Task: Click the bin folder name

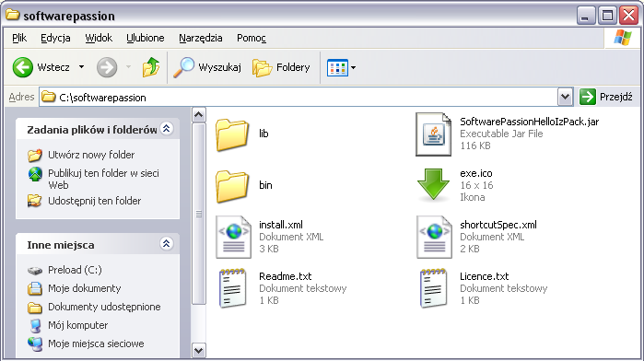Action: click(265, 185)
